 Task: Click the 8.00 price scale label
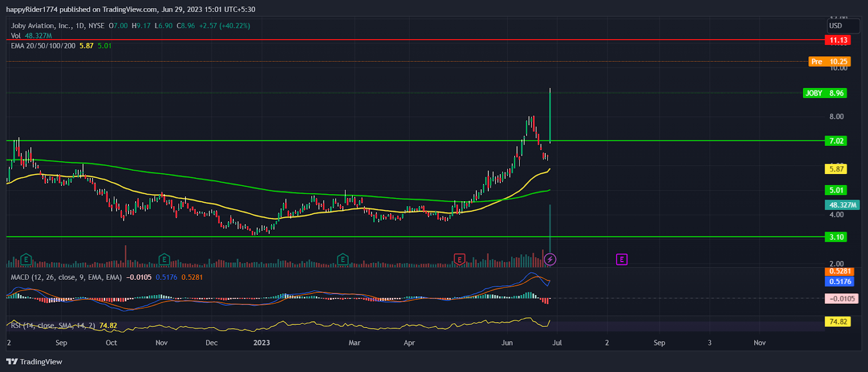837,117
